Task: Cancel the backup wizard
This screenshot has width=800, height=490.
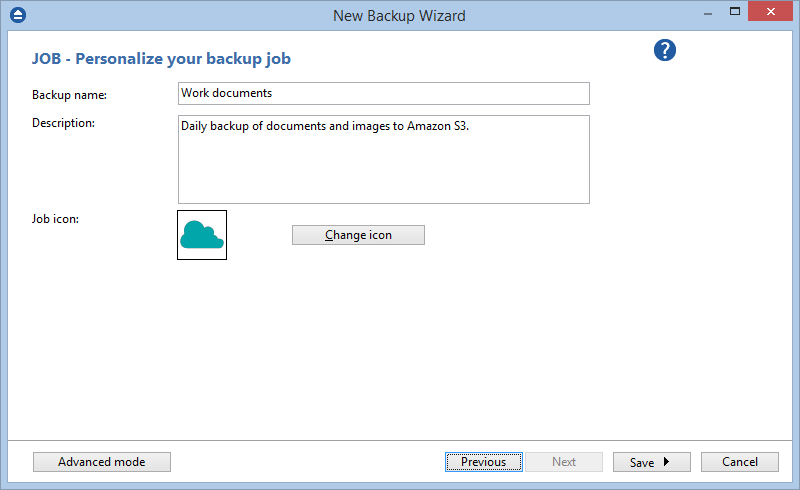Action: coord(740,462)
